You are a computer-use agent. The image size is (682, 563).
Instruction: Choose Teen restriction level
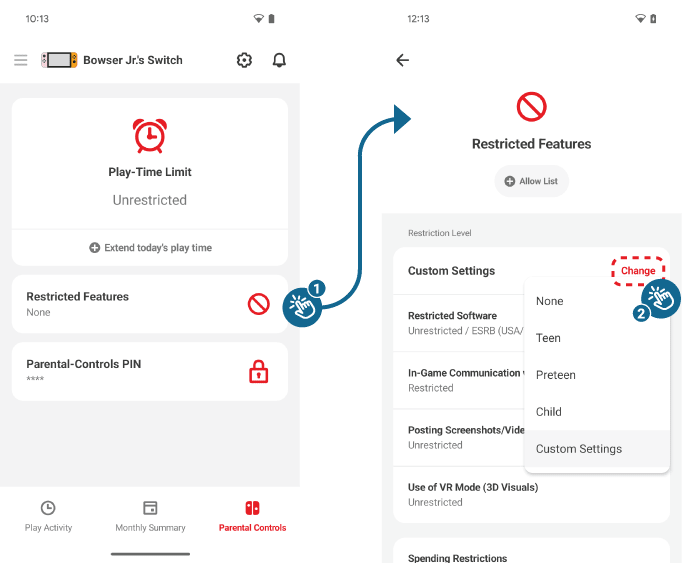click(549, 338)
